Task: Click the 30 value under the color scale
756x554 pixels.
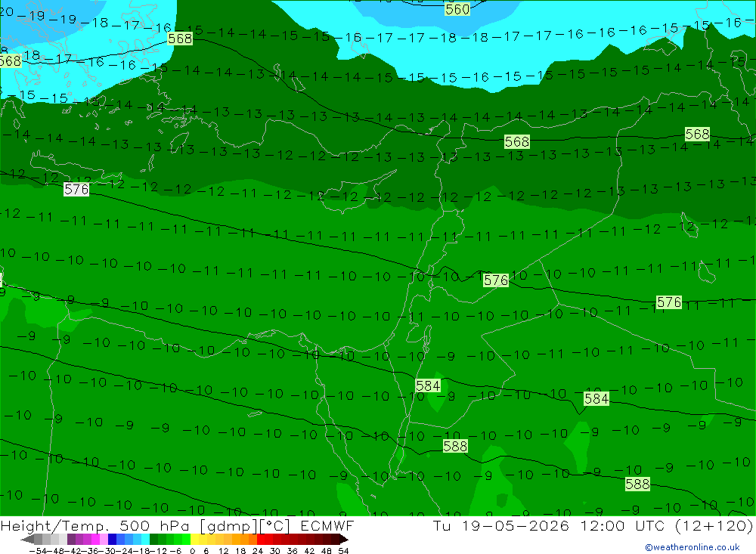Action: [x=275, y=551]
